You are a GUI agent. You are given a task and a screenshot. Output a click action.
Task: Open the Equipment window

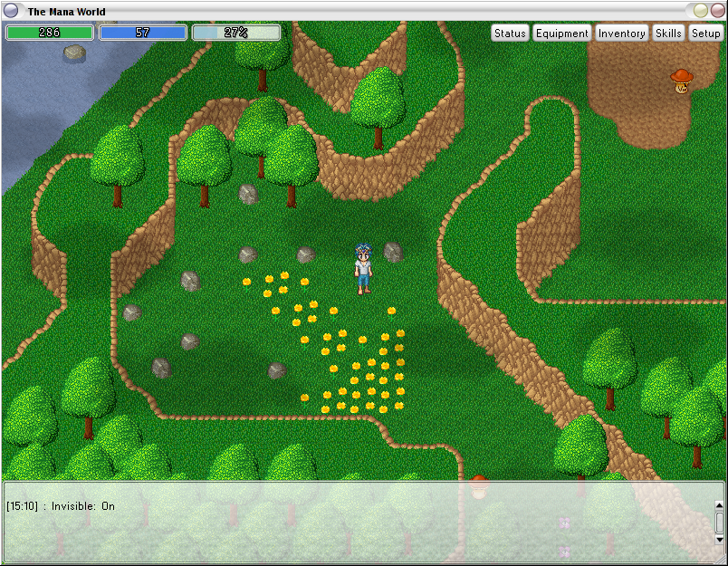(x=561, y=33)
